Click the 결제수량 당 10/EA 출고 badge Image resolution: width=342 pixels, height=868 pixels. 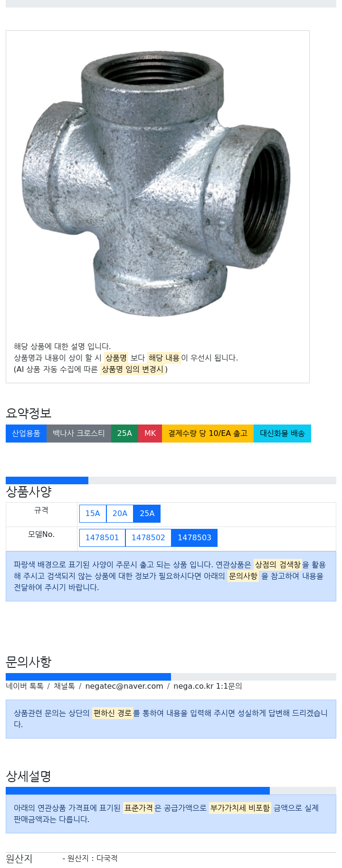click(208, 434)
